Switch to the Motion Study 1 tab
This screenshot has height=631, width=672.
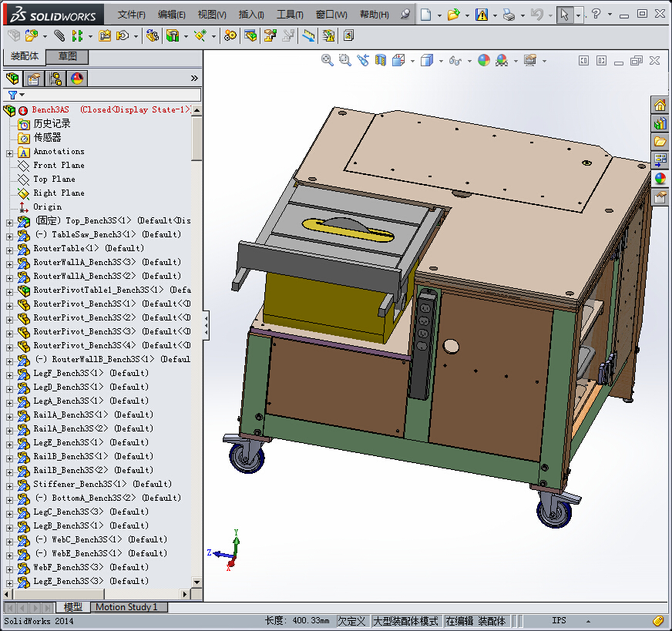pos(126,607)
